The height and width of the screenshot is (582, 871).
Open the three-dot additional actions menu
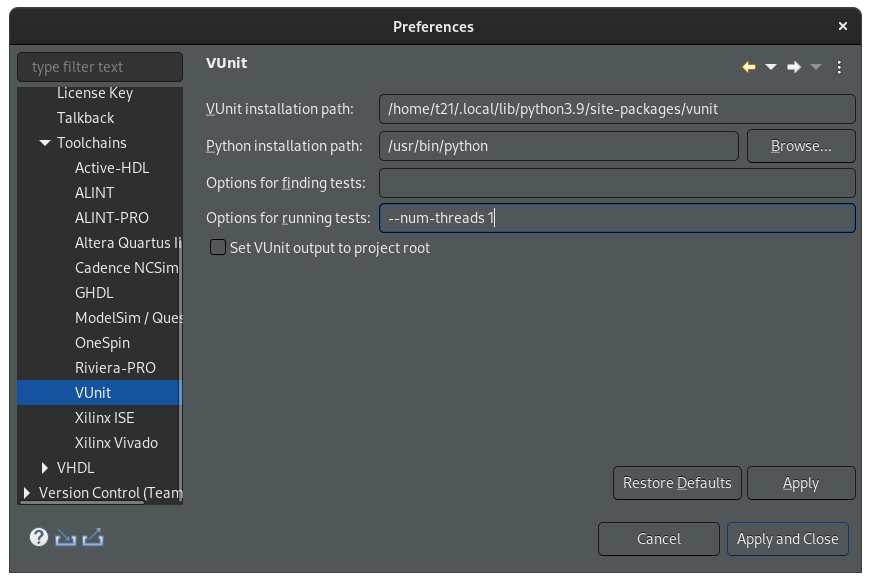point(839,67)
